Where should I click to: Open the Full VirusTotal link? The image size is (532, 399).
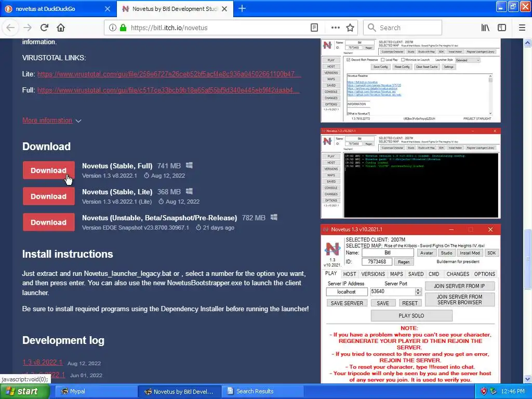point(168,90)
